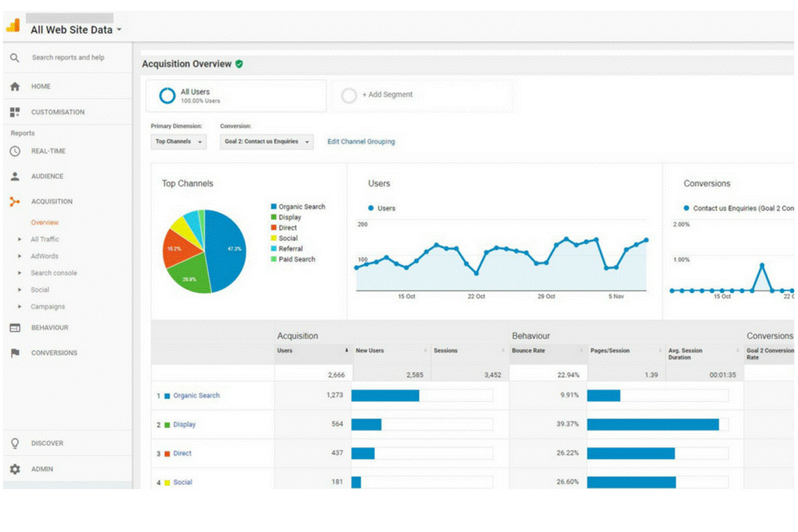Open Conversions via the flag icon
Image resolution: width=798 pixels, height=532 pixels.
click(x=15, y=353)
